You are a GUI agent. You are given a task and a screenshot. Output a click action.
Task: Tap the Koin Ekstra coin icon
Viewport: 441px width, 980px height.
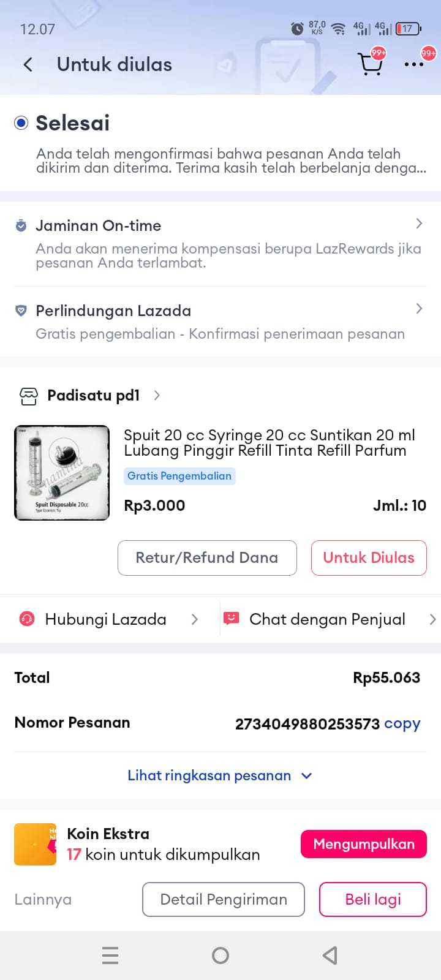35,844
